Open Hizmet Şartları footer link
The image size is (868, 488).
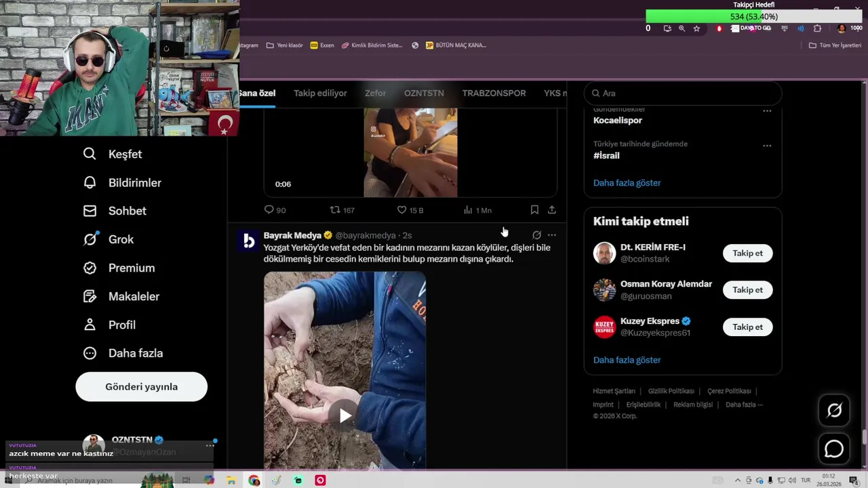(614, 391)
